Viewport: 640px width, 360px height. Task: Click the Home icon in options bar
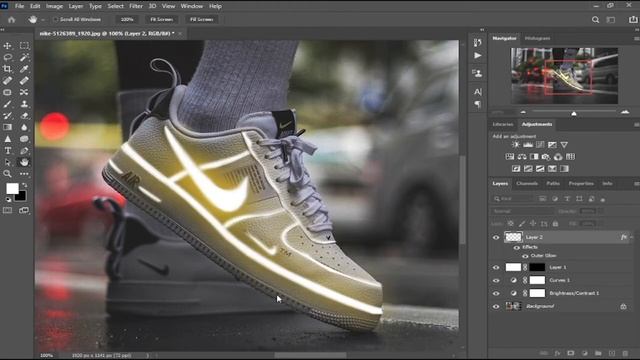(x=11, y=20)
